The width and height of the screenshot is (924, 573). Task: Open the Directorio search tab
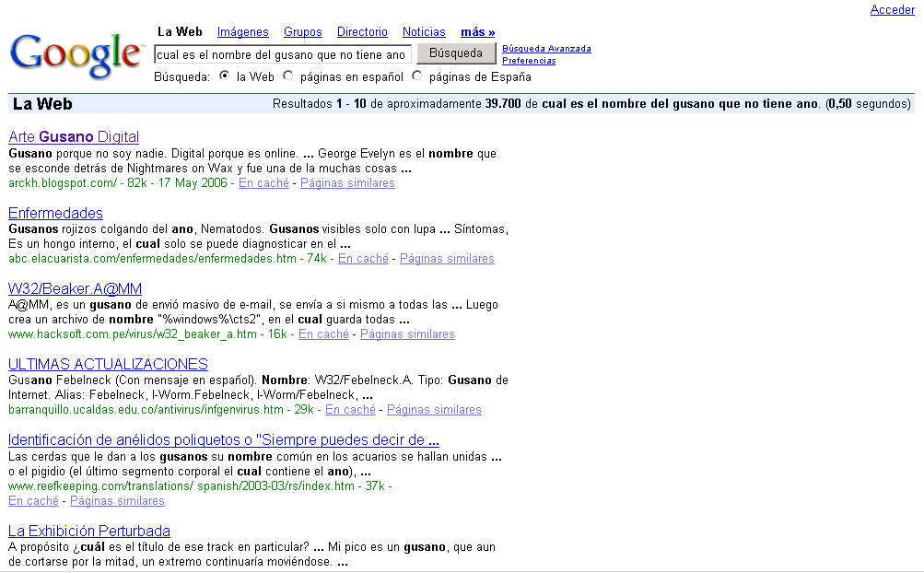[362, 32]
